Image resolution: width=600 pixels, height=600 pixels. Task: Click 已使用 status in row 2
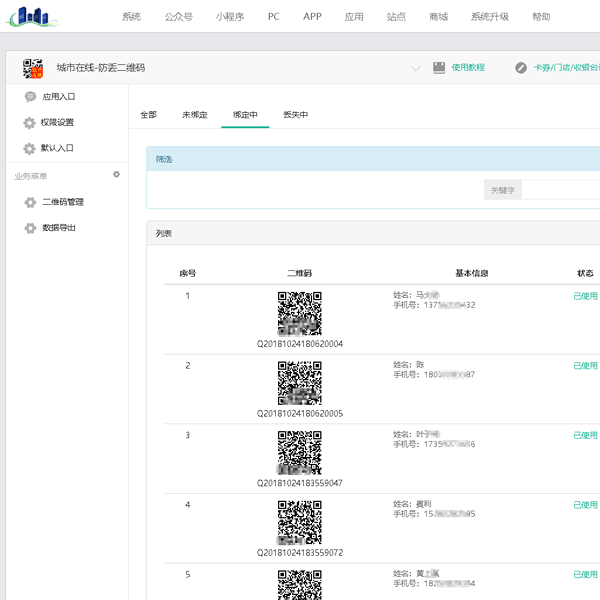(x=585, y=366)
